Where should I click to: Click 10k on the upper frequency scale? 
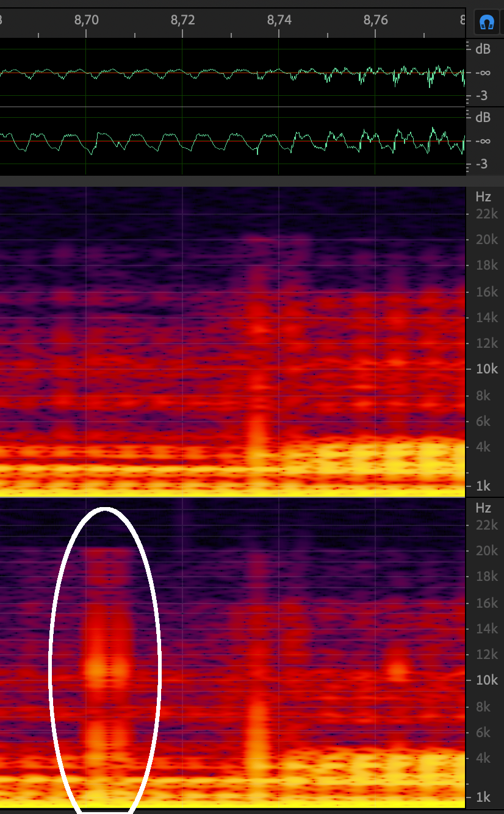486,369
